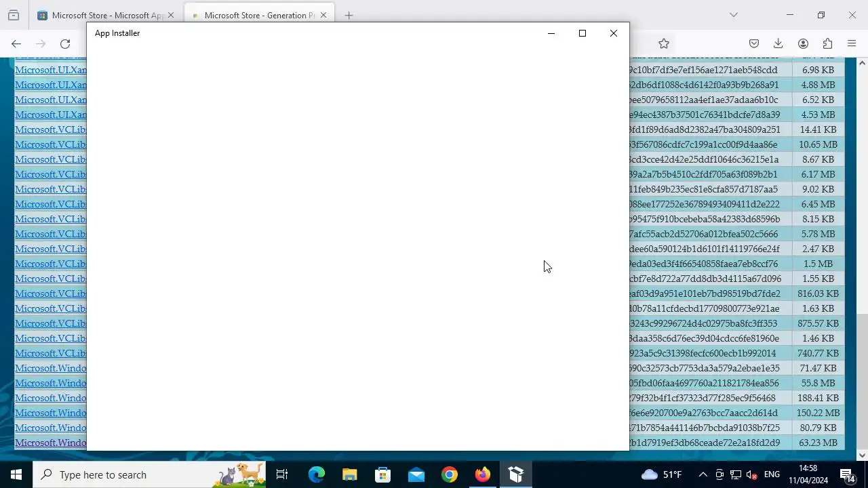This screenshot has width=868, height=488.
Task: Open File Explorer from taskbar
Action: pyautogui.click(x=350, y=474)
